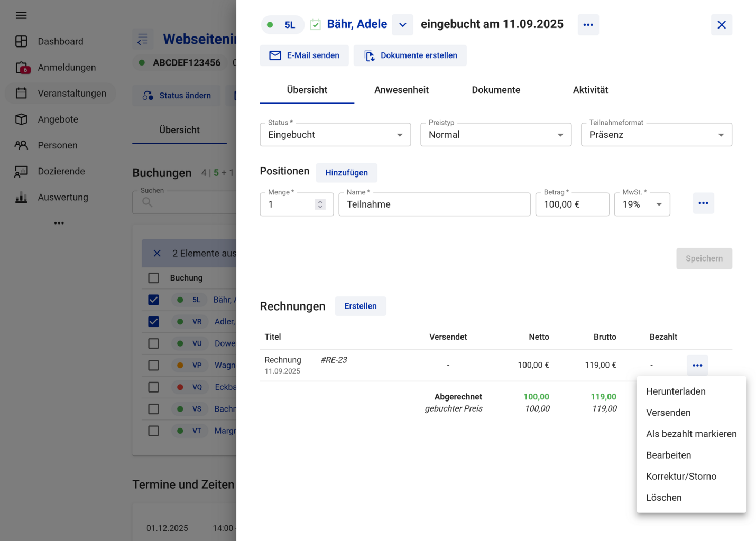Click the Name field containing Teilnahme
Screen dimensions: 756x541
434,204
